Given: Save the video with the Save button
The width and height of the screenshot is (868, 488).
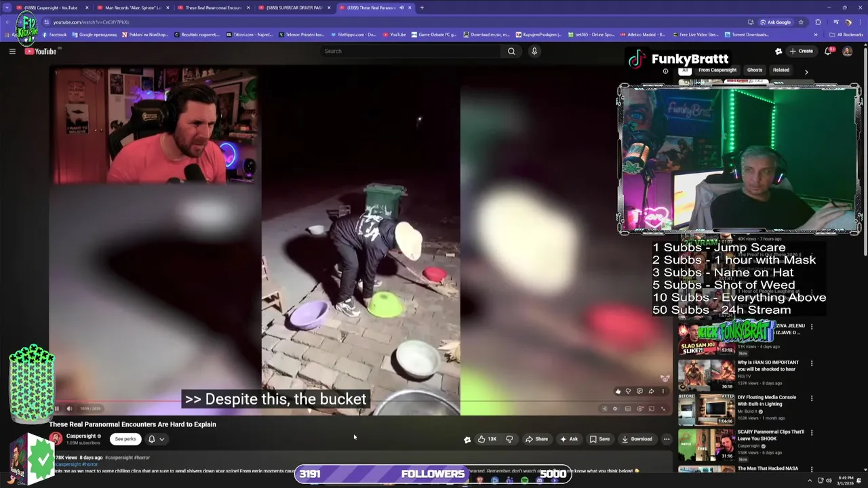Looking at the screenshot, I should (x=599, y=439).
